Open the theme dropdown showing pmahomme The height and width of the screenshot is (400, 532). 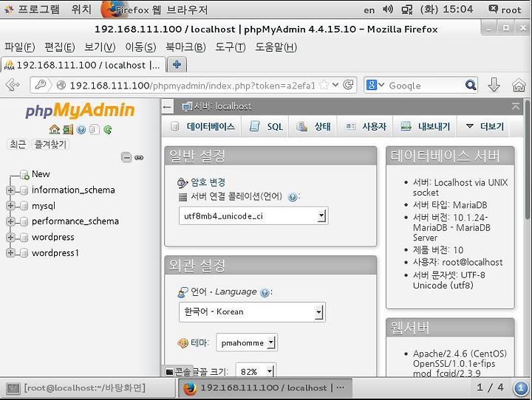(x=247, y=342)
